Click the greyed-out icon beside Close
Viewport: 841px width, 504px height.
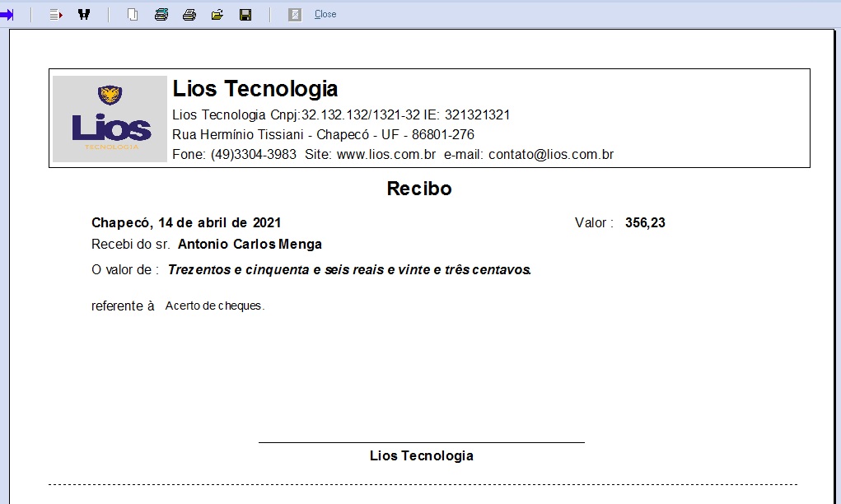tap(295, 15)
